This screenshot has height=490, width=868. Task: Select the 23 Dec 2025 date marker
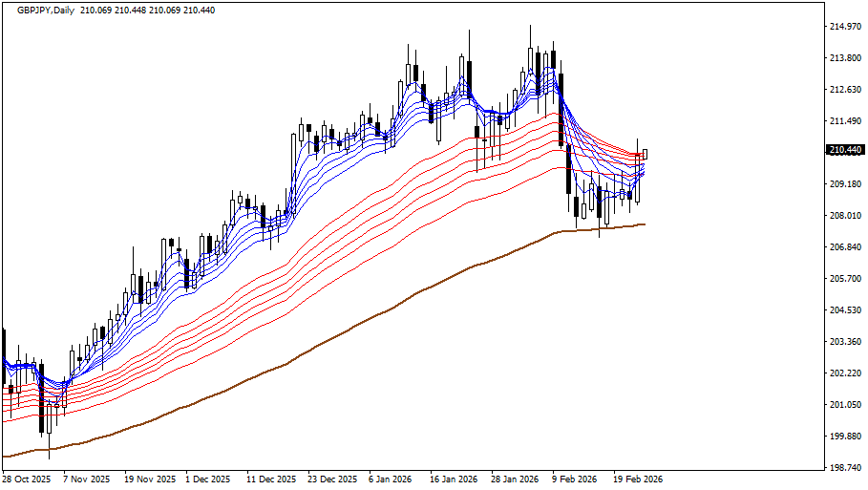pyautogui.click(x=333, y=479)
